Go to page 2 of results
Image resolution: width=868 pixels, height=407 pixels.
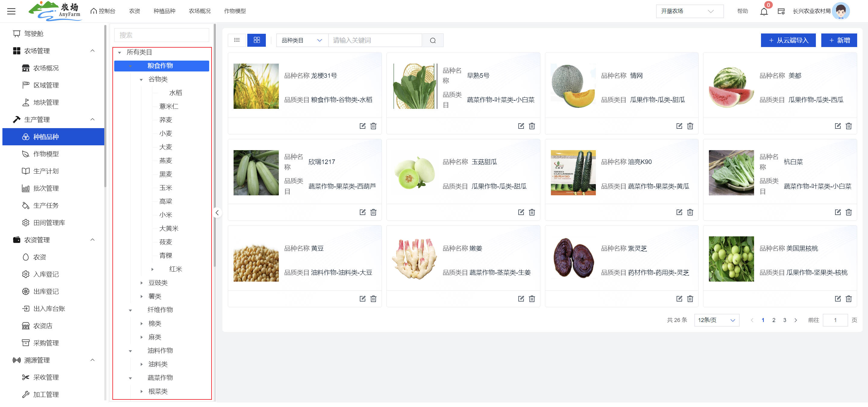pyautogui.click(x=774, y=320)
